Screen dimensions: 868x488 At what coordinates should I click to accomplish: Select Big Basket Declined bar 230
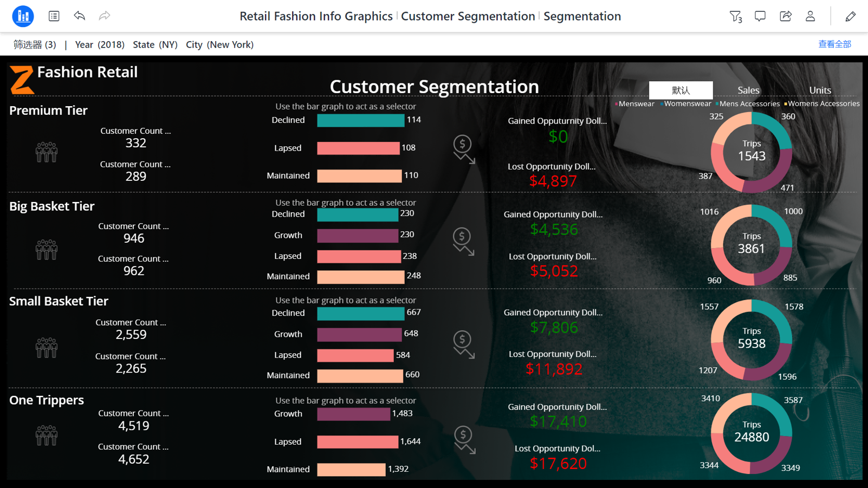pos(358,214)
